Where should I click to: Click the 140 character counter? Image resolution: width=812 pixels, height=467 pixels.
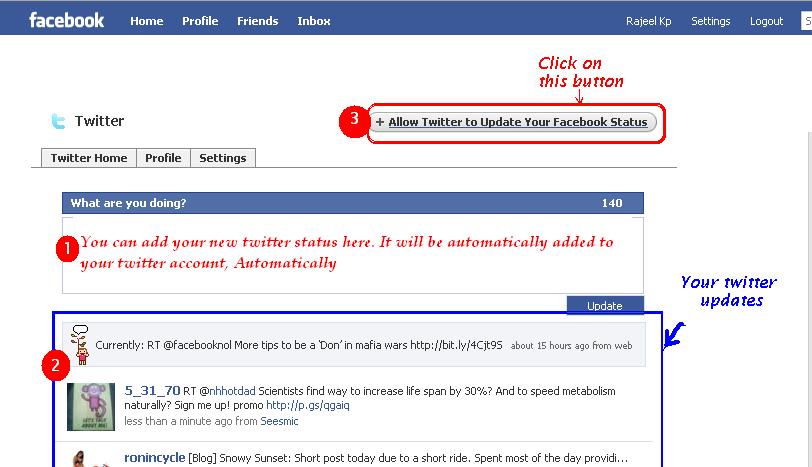point(612,203)
